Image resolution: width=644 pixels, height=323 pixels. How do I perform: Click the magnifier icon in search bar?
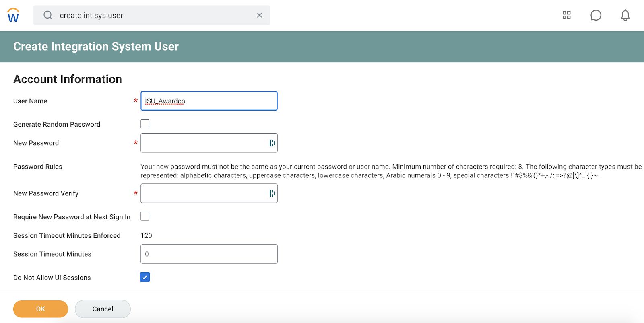pos(48,15)
